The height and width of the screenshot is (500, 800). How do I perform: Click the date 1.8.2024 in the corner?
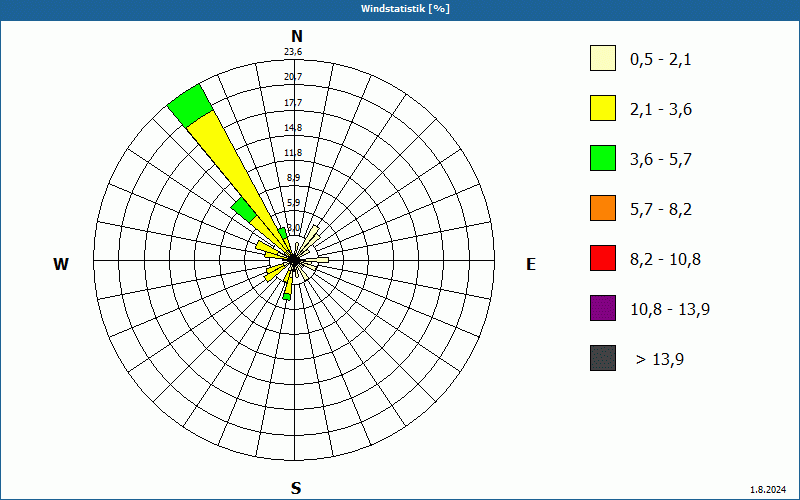coord(768,490)
